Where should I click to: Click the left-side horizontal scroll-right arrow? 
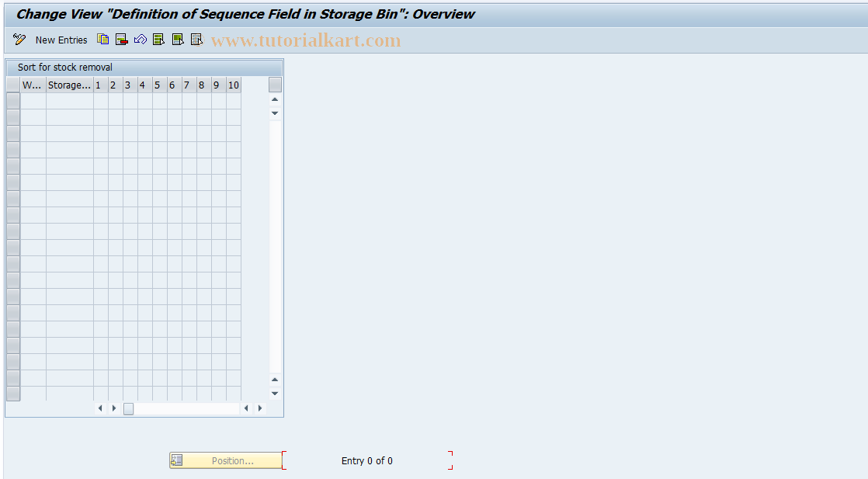[x=114, y=408]
